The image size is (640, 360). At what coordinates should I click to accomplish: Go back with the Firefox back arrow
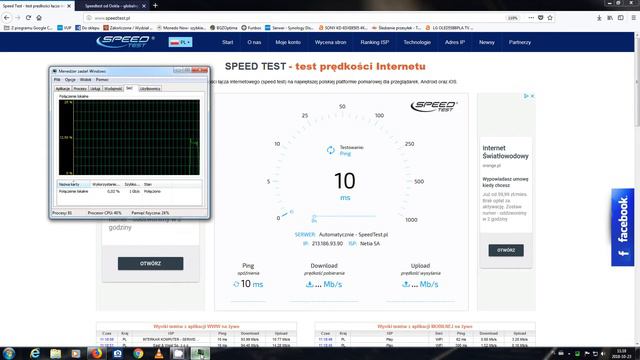coord(7,18)
